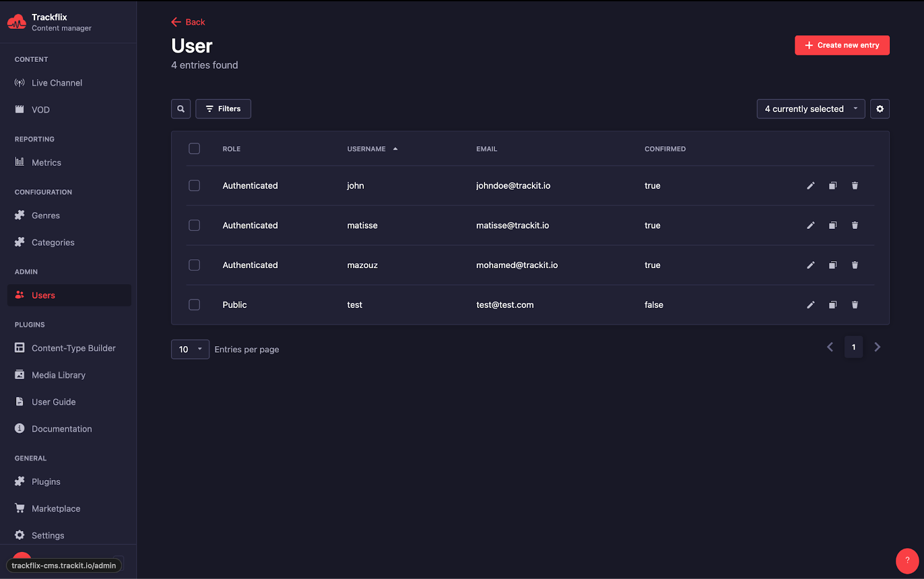Open the red help question-mark button

tap(907, 561)
